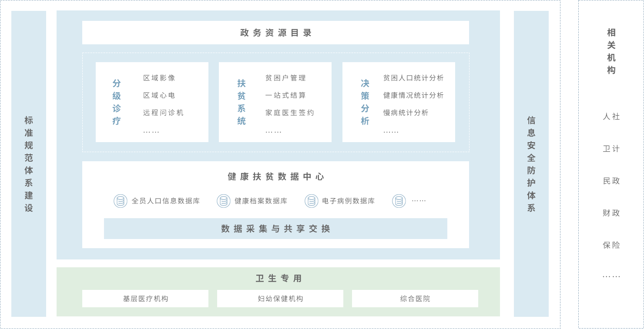Click the database icon next to the ellipsis
The image size is (644, 329).
coord(399,201)
